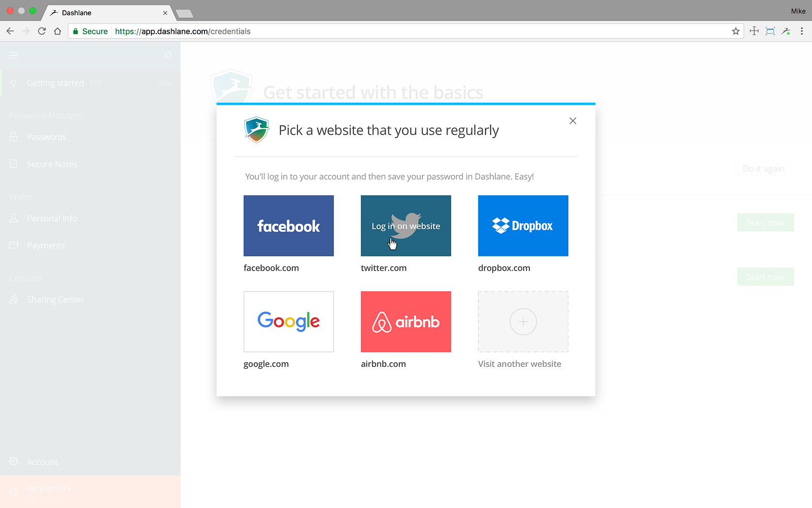Pick the Dropbox website tile
This screenshot has width=812, height=508.
point(523,226)
